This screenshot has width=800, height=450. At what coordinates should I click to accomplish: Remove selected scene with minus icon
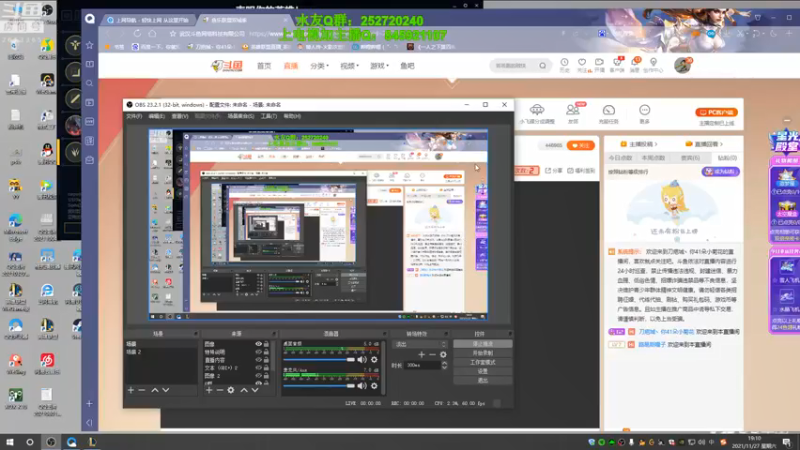(142, 390)
